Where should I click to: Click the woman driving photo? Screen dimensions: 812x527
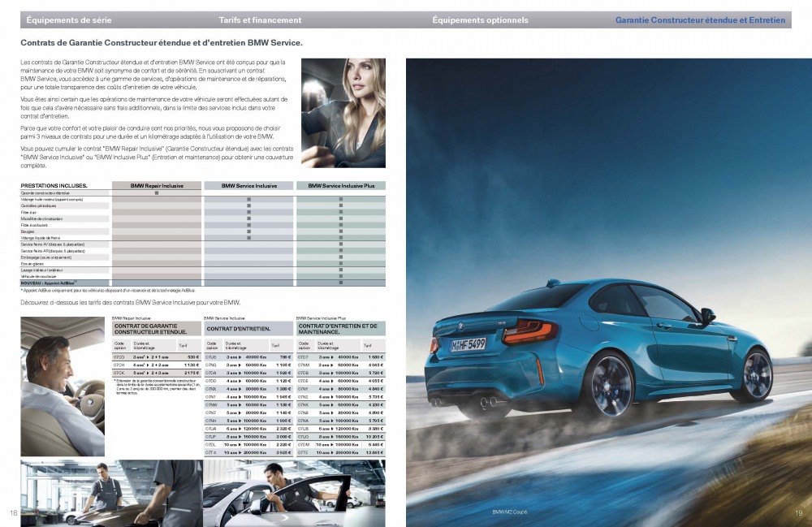tap(343, 113)
